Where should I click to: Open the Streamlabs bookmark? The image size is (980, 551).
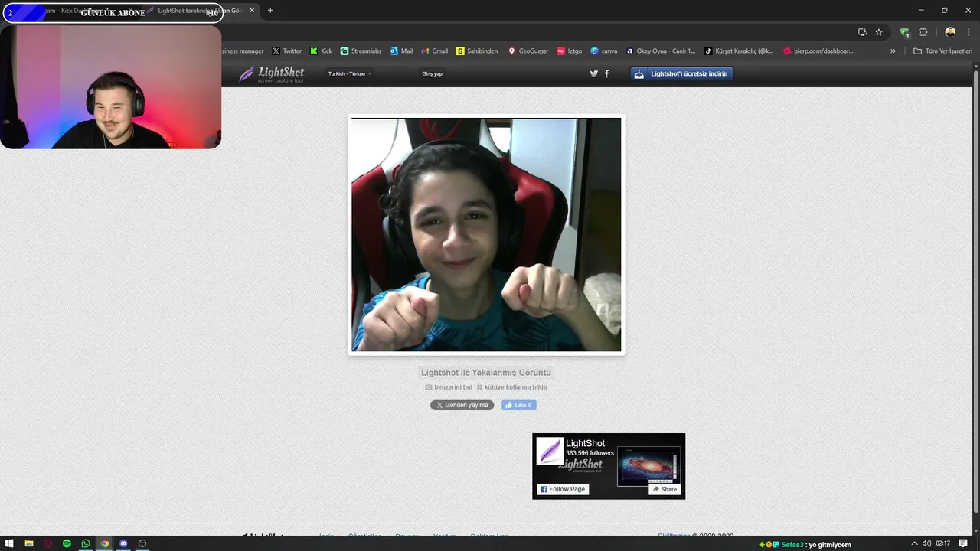click(361, 51)
